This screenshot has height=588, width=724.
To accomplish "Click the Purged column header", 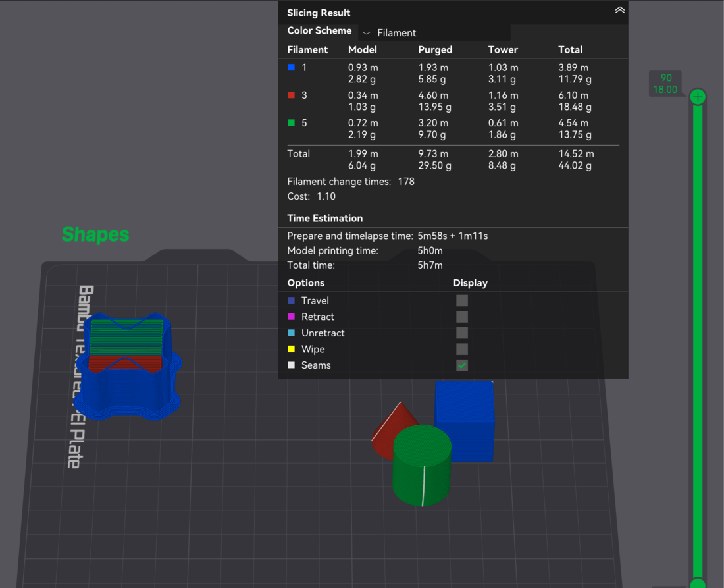I will point(435,50).
